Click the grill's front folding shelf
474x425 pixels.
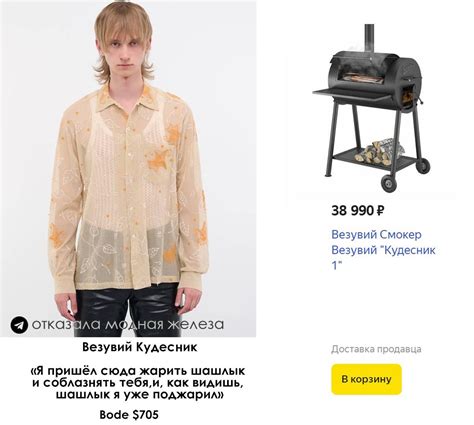click(x=354, y=93)
